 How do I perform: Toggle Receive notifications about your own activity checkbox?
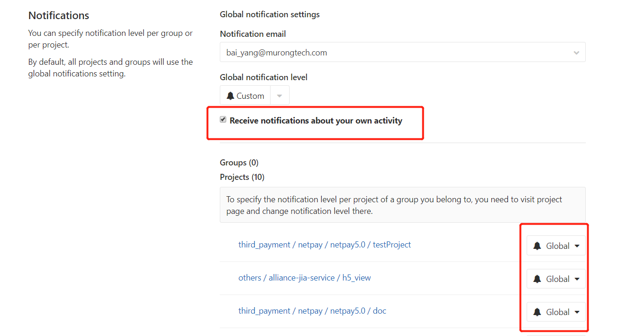tap(223, 120)
